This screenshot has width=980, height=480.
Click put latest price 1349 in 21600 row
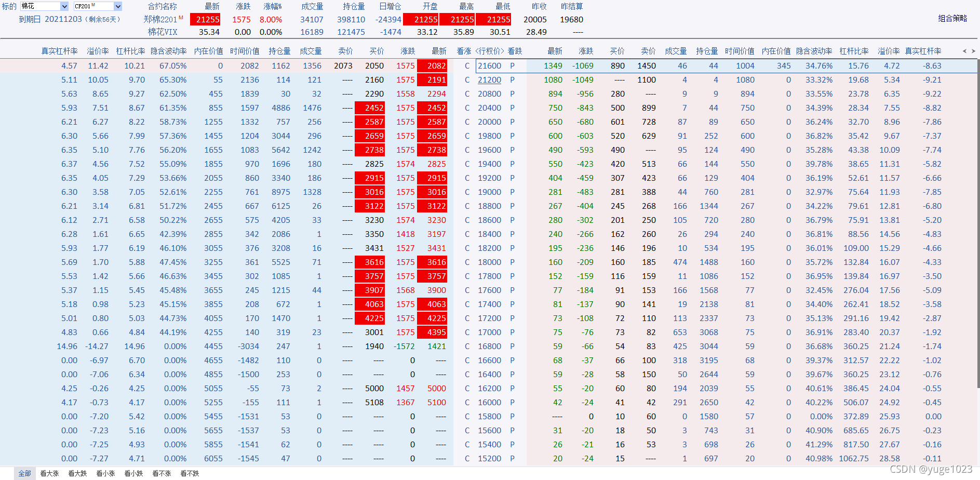pyautogui.click(x=553, y=66)
